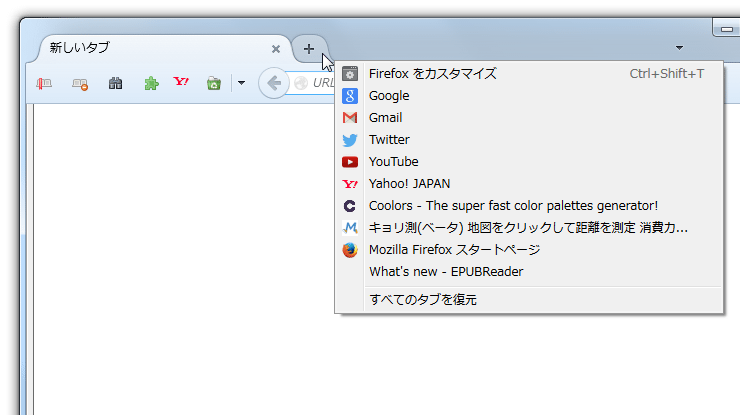Reopen Google tab from menu
This screenshot has width=740, height=415.
point(529,96)
